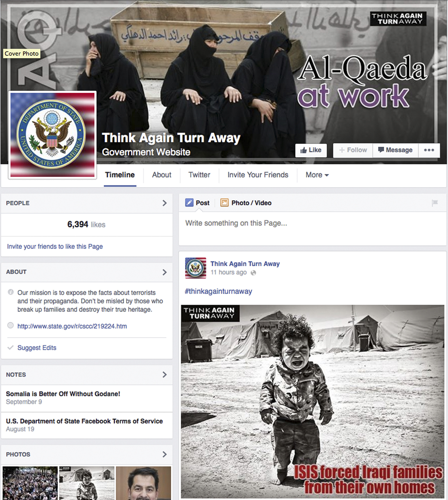The width and height of the screenshot is (448, 500).
Task: Click the Cover Photo tooltip label
Action: coord(22,54)
